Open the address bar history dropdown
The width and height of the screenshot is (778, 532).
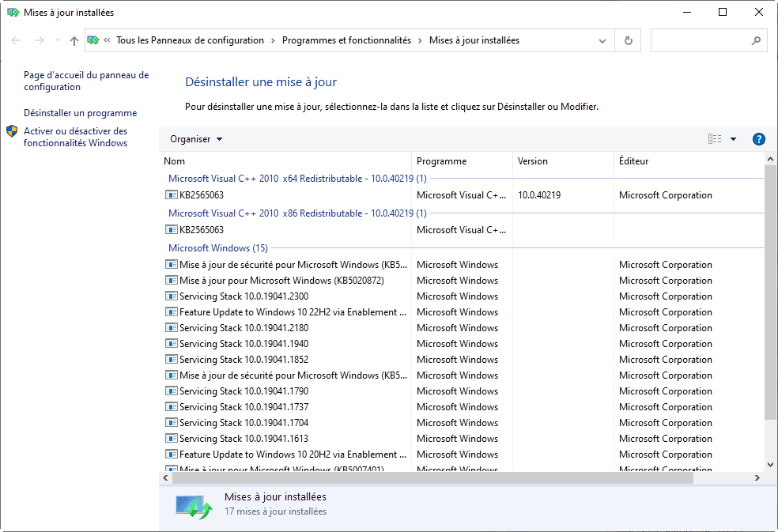coord(604,40)
